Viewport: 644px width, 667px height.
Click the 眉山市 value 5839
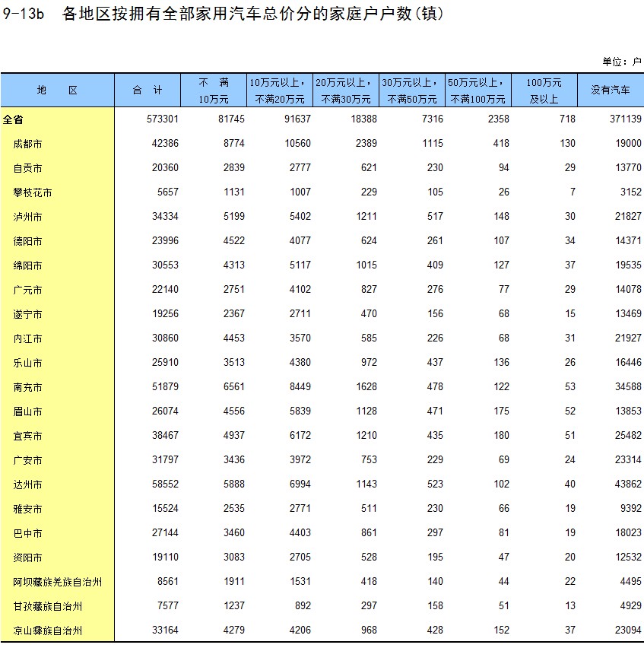click(x=300, y=411)
